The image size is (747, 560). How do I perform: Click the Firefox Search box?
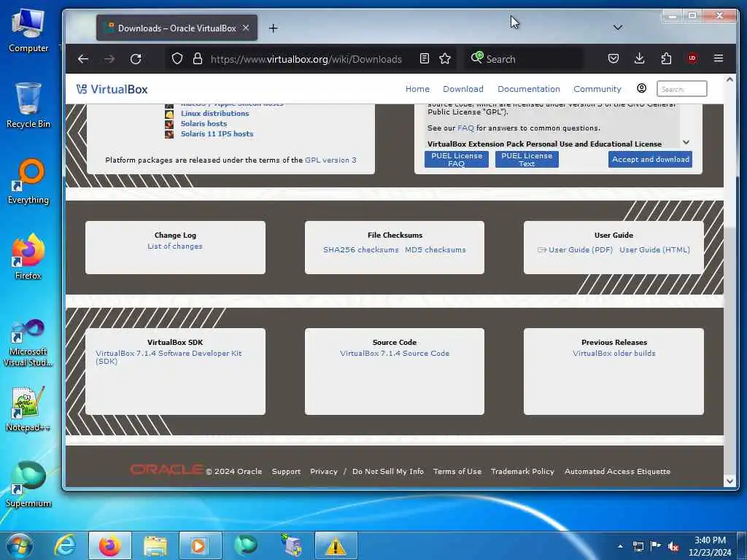524,59
